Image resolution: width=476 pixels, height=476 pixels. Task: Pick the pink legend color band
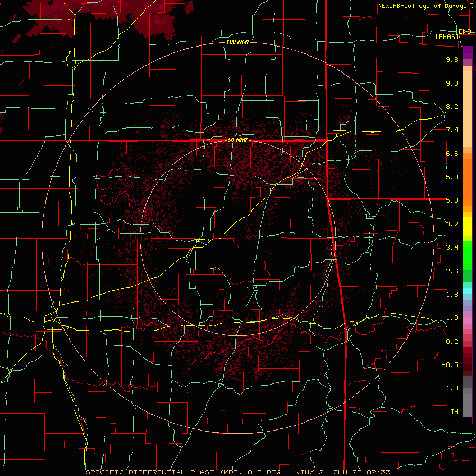click(467, 321)
